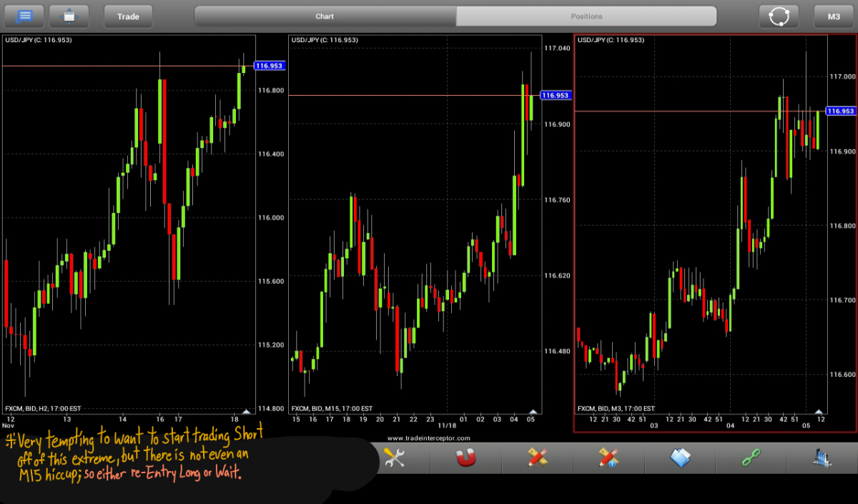Click the 'FXCM, BID, M15, 17:00 EST' label
This screenshot has height=504, width=858.
pos(332,409)
